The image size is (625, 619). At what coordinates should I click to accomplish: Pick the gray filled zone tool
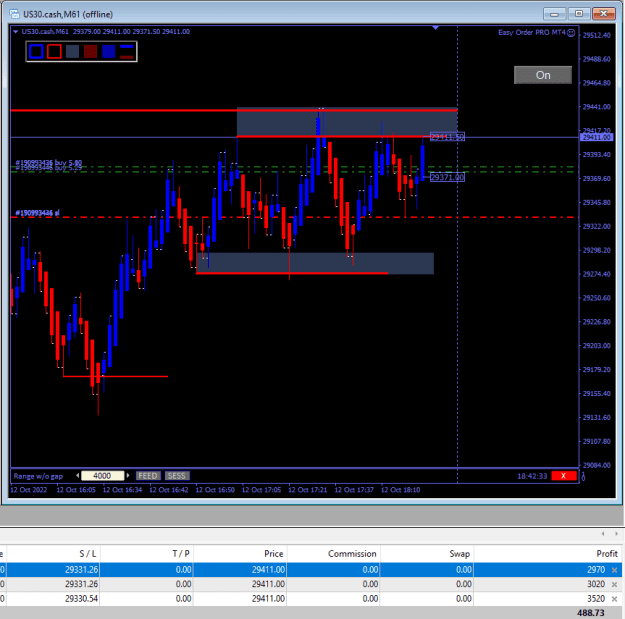[x=72, y=52]
